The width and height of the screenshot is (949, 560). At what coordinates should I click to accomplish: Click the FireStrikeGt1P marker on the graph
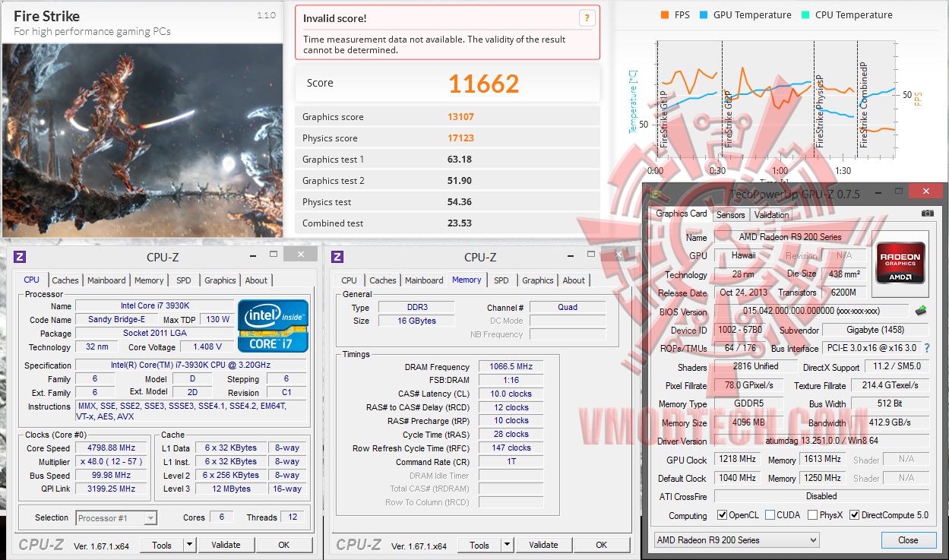[x=664, y=119]
